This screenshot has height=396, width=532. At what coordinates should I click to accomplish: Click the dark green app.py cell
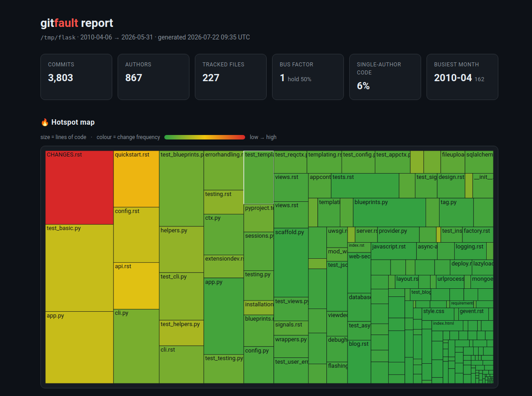point(224,316)
